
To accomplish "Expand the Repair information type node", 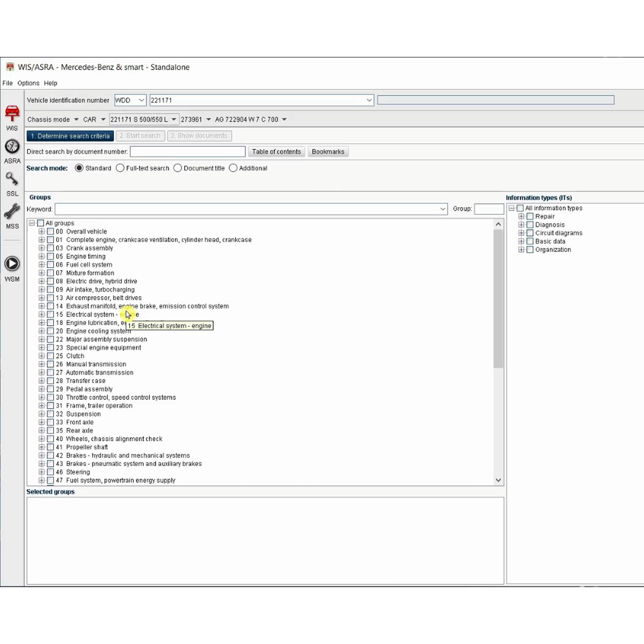I will [x=521, y=216].
